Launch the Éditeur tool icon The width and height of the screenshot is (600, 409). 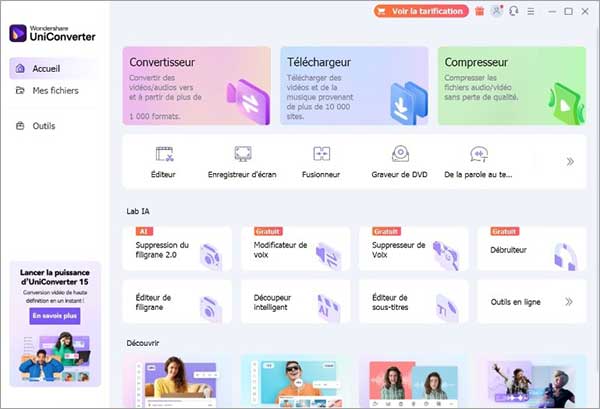[x=164, y=154]
